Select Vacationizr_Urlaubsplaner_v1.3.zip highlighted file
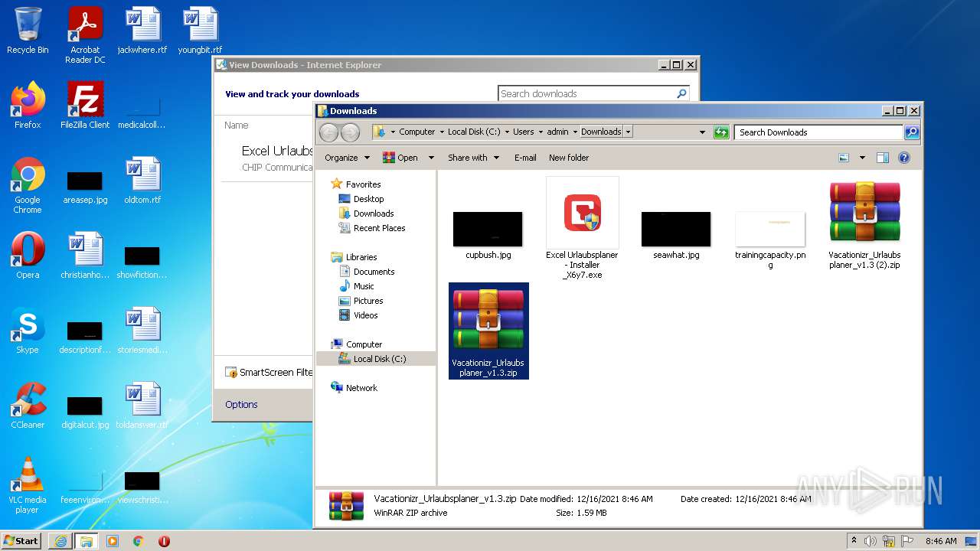 [488, 331]
